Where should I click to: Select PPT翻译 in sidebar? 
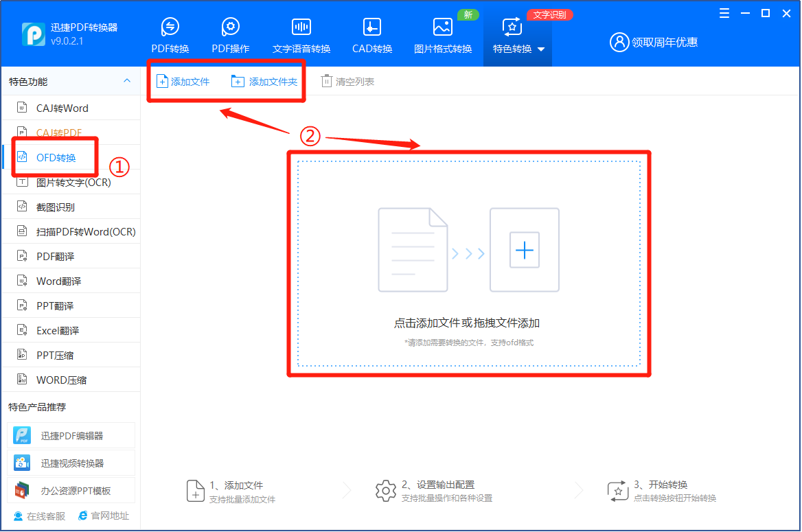tap(71, 306)
